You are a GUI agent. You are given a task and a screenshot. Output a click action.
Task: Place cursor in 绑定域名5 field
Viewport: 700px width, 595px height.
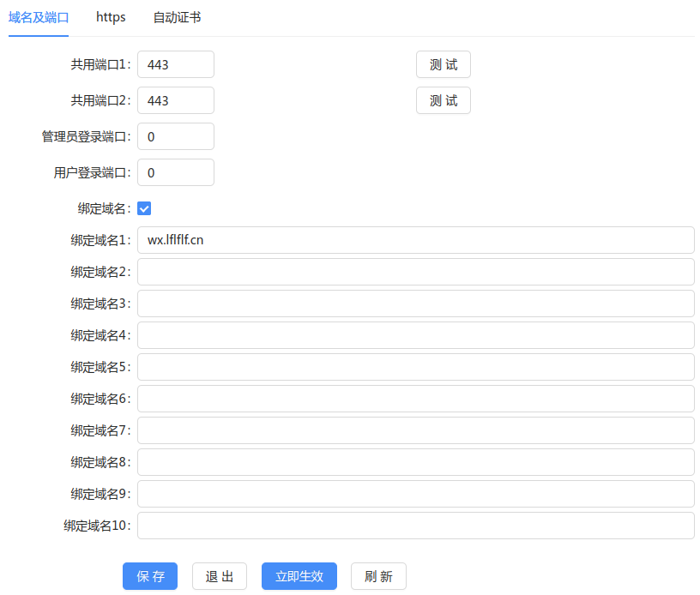(415, 367)
